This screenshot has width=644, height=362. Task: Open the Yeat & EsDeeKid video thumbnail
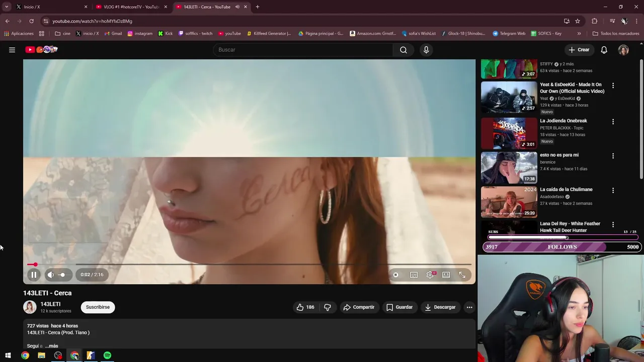[x=509, y=97]
